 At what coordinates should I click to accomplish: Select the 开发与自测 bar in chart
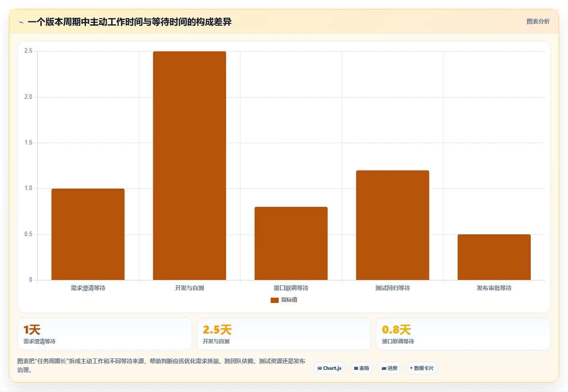[x=190, y=166]
